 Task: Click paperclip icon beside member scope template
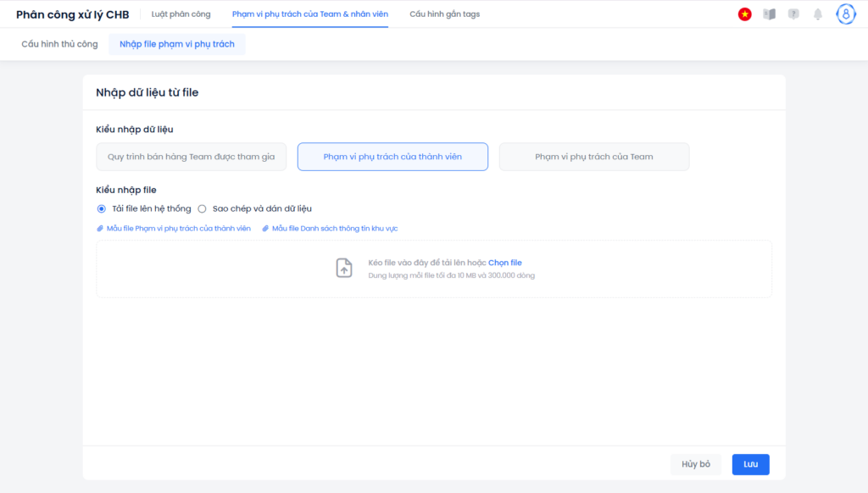[100, 229]
